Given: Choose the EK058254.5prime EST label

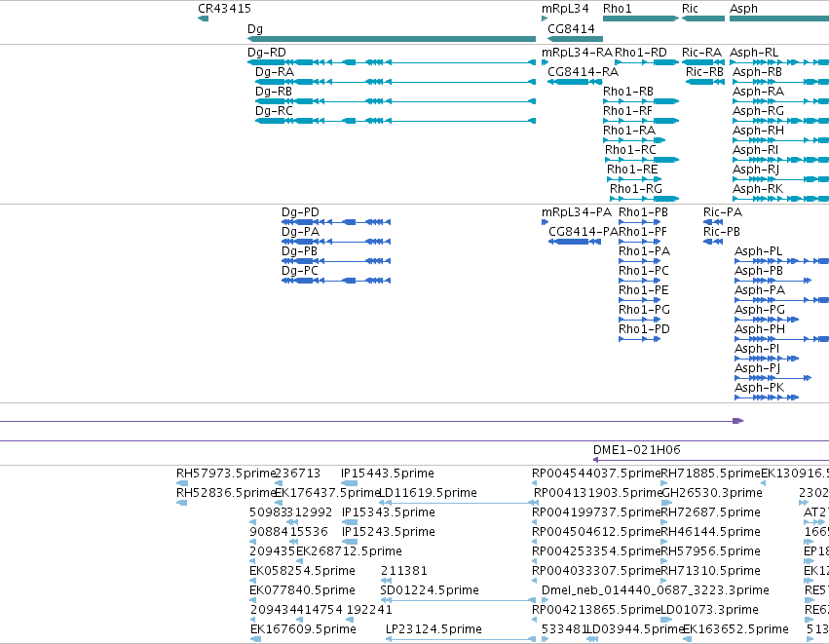Looking at the screenshot, I should pyautogui.click(x=302, y=571).
